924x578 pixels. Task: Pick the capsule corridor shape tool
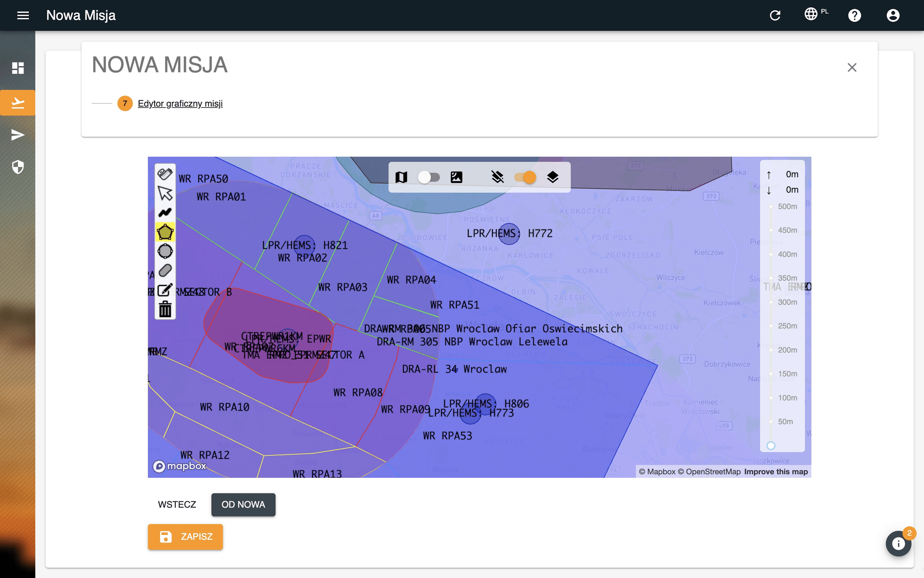(165, 271)
